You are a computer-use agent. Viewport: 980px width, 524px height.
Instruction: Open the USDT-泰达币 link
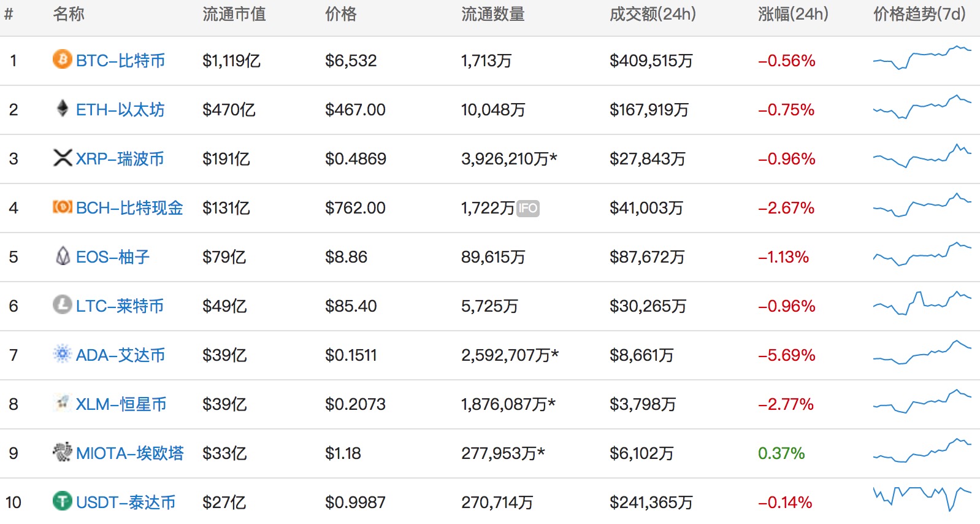click(126, 503)
